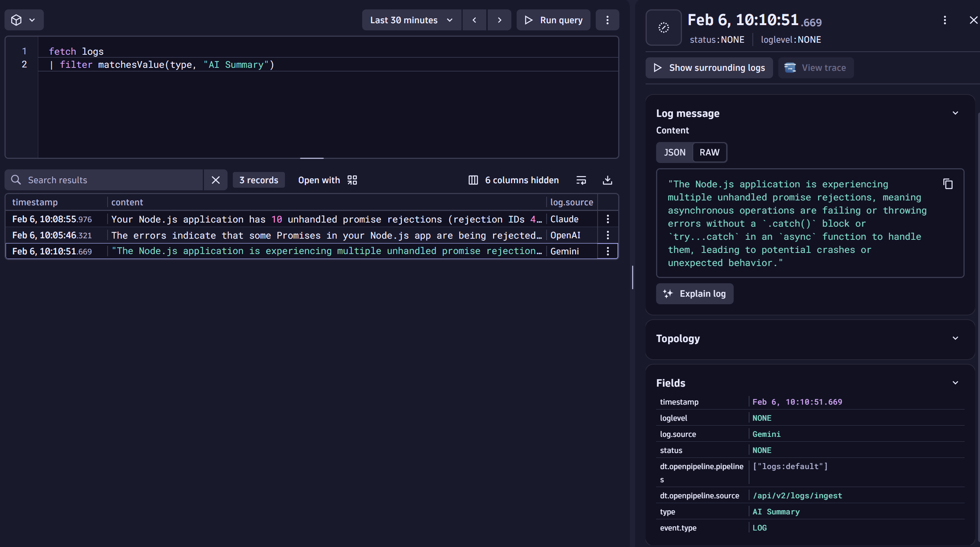Open the detail panel overflow menu top right

coord(945,20)
